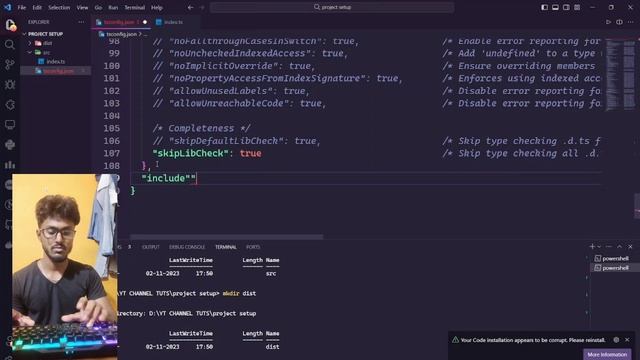Click the Run file play icon in editor toolbar
Image resolution: width=640 pixels, height=360 pixels.
608,22
